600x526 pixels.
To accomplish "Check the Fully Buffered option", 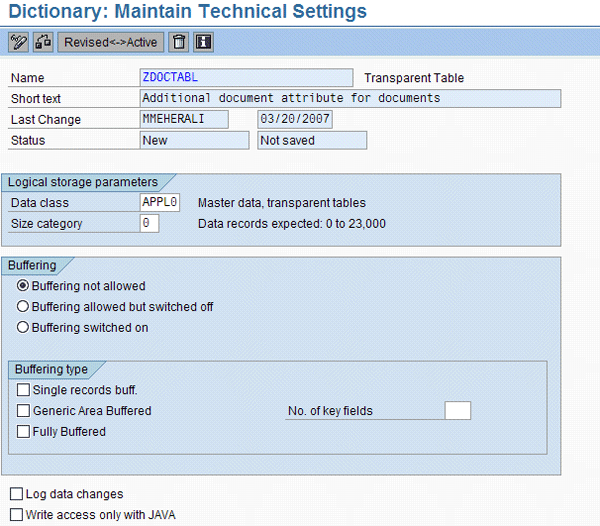I will (24, 432).
